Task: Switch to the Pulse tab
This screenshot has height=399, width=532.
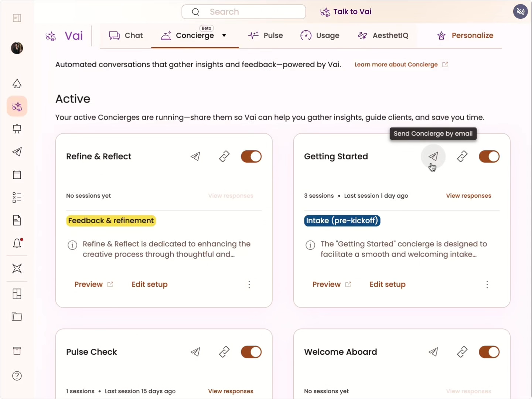Action: [266, 35]
